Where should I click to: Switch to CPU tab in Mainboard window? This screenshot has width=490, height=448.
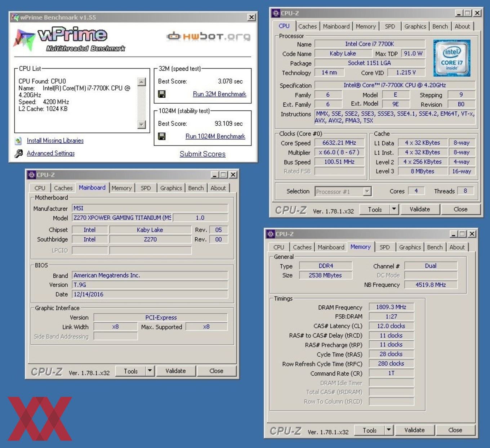coord(40,188)
